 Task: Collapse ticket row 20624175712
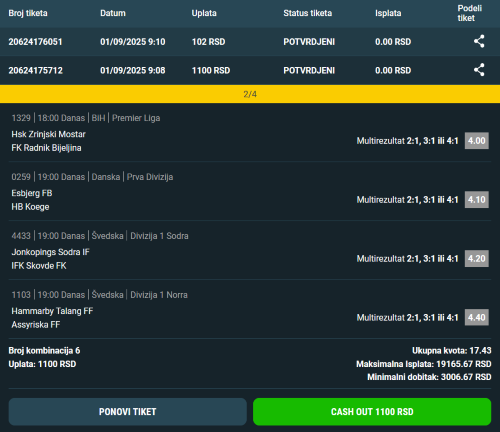click(x=250, y=70)
